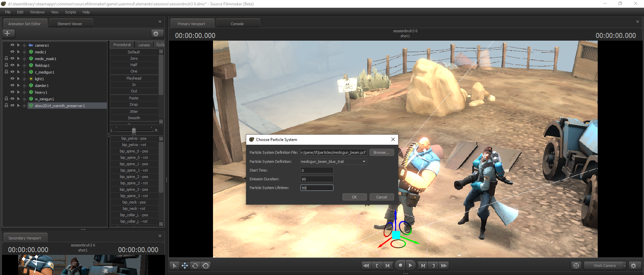This screenshot has height=275, width=644.
Task: Toggle visibility of camera1
Action: (x=12, y=45)
